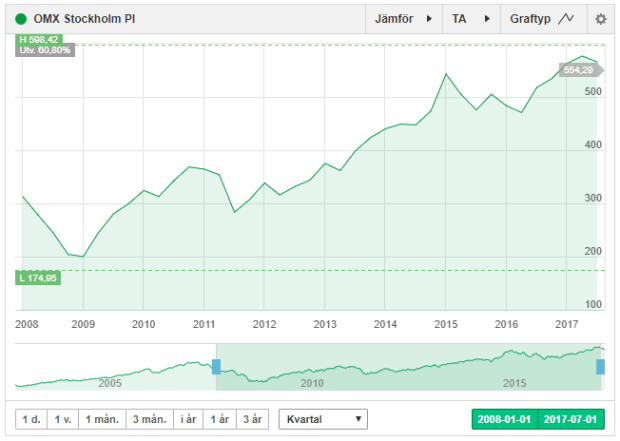Select the 1 d. time range
620x441 pixels.
(32, 419)
